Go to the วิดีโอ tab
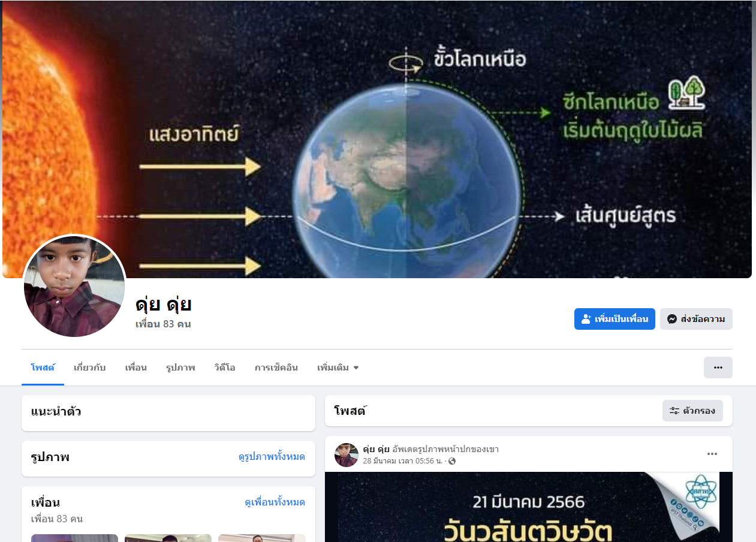 [x=225, y=368]
